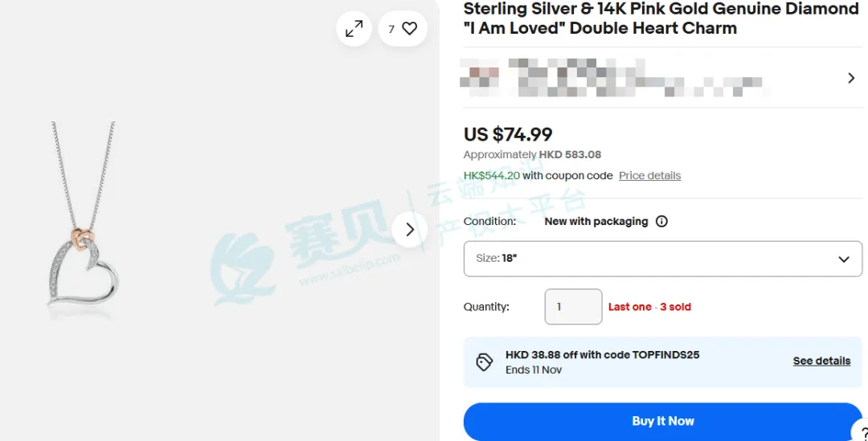The height and width of the screenshot is (441, 868).
Task: Open seller details via right chevron
Action: [x=851, y=78]
